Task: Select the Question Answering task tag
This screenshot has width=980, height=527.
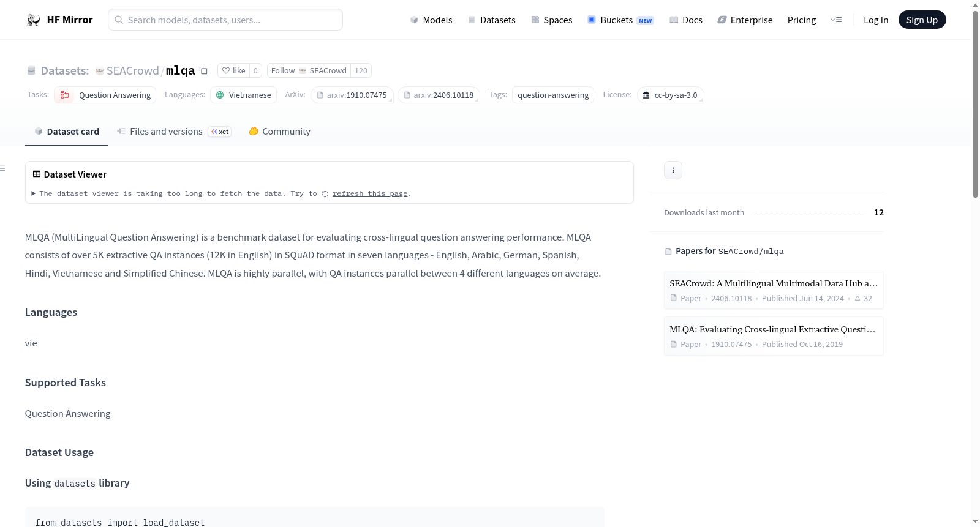Action: coord(105,95)
